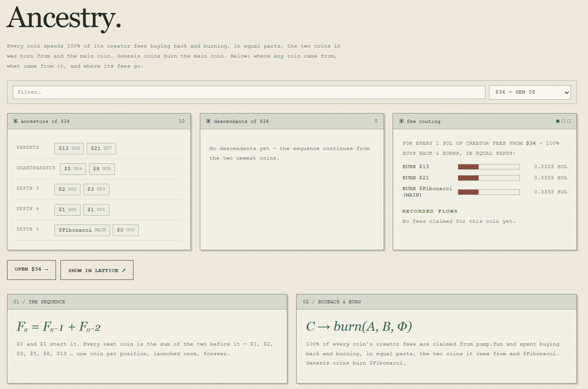
Task: Click the 'DEPTH 5' row label
Action: pyautogui.click(x=28, y=230)
